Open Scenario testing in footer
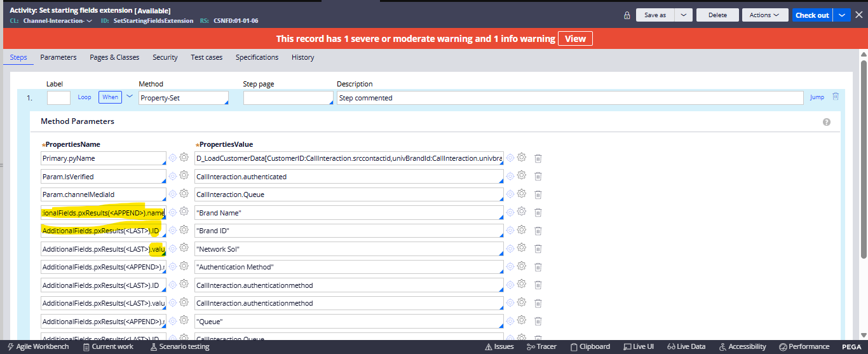Viewport: 868px width, 354px height. [x=180, y=346]
